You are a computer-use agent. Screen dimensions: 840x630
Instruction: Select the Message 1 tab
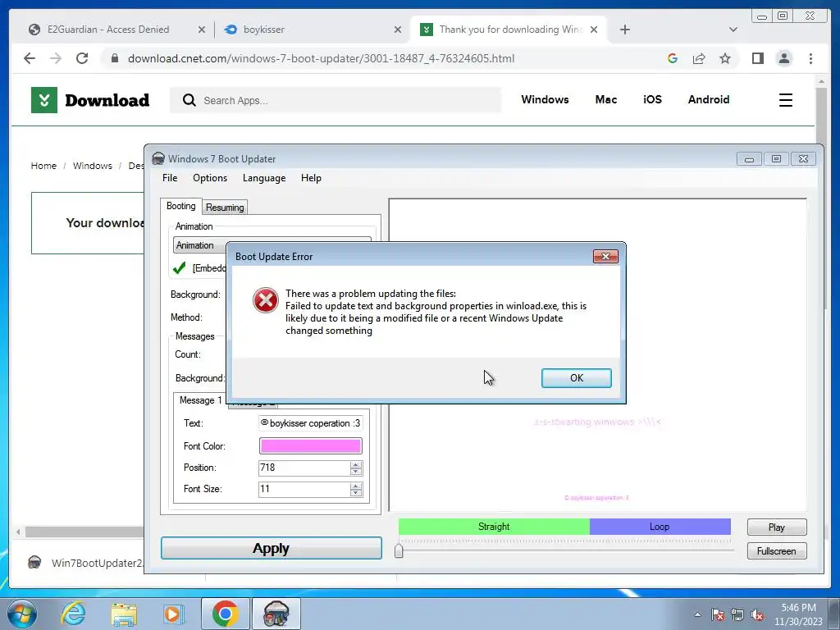point(200,400)
